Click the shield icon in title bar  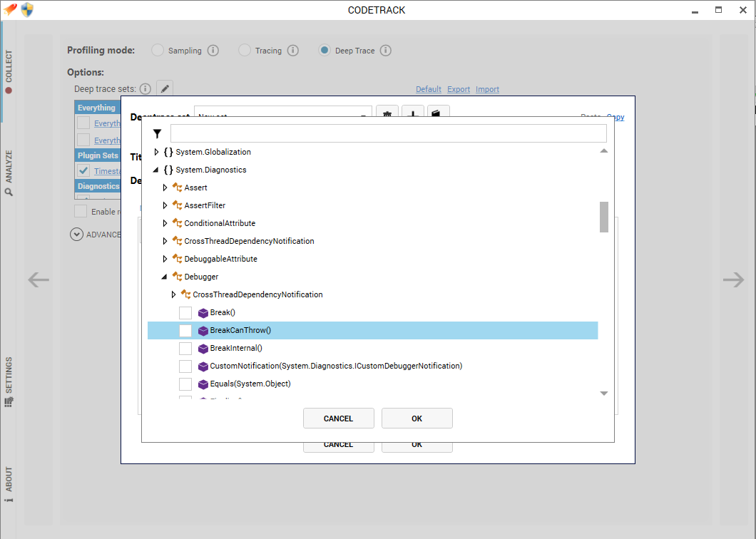[28, 10]
